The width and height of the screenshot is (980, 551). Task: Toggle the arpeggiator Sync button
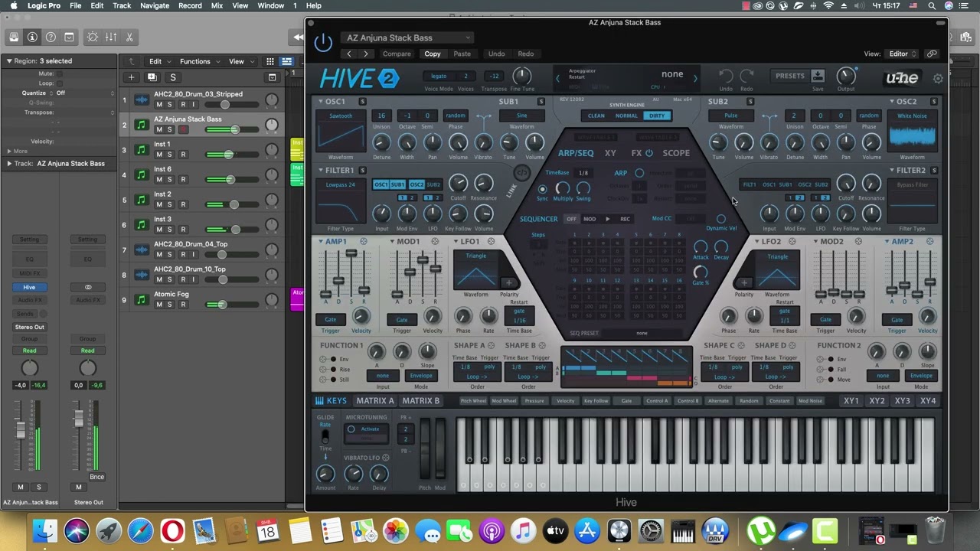[x=543, y=189]
